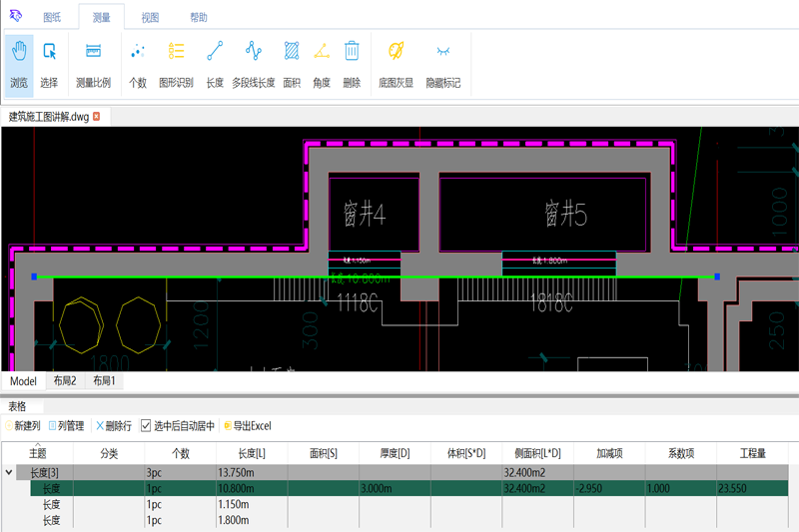This screenshot has height=532, width=799.
Task: Select the 浏览 (browse) hand tool
Action: point(19,63)
